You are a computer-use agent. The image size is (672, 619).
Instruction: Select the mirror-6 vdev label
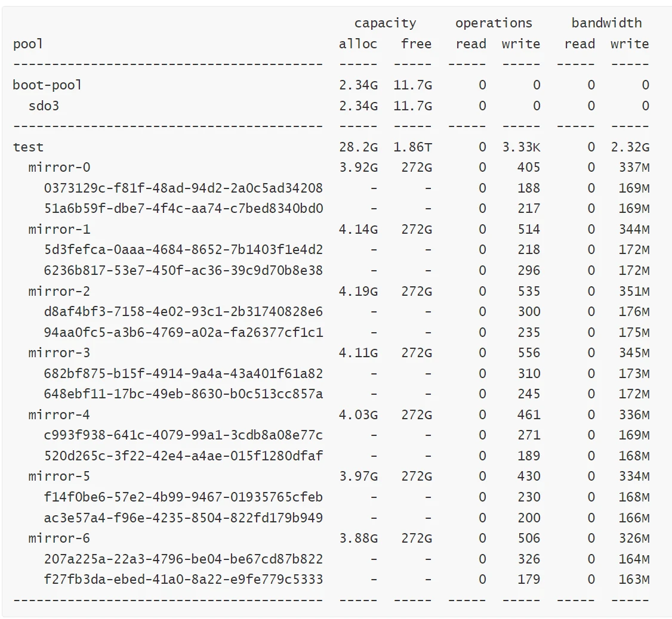59,538
